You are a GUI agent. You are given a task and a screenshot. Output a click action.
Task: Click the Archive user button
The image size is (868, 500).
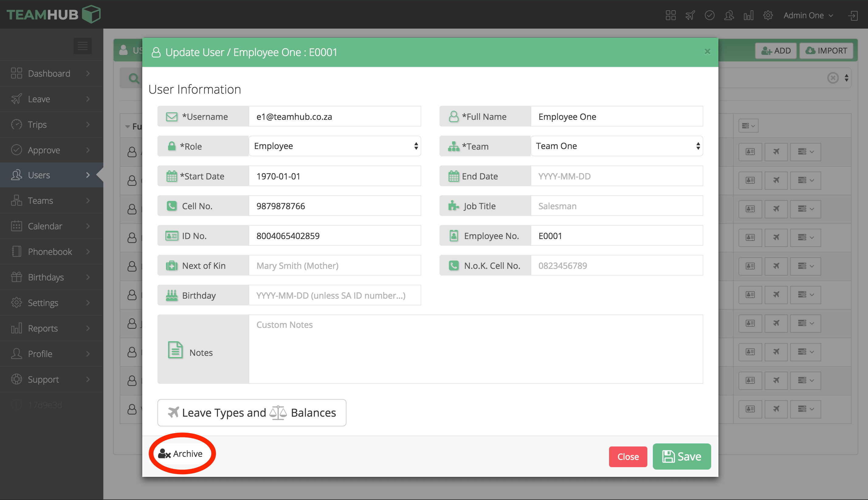(181, 454)
